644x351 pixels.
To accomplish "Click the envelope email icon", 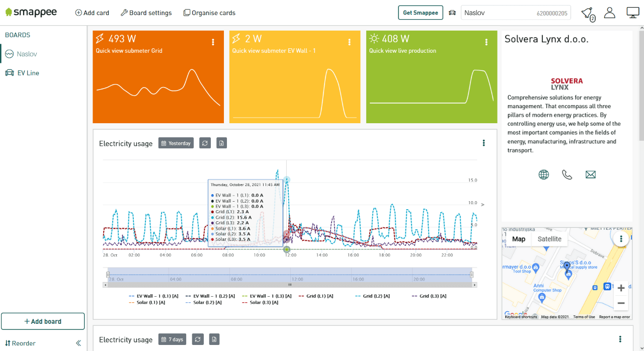I will click(x=591, y=174).
